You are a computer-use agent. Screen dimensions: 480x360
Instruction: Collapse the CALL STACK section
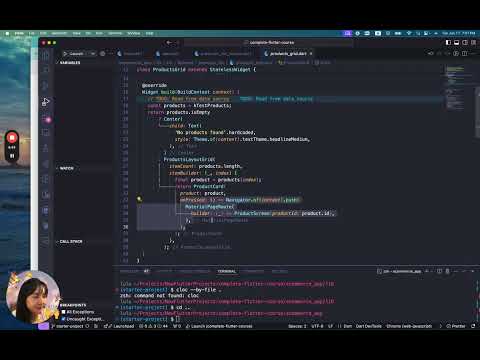tap(70, 241)
